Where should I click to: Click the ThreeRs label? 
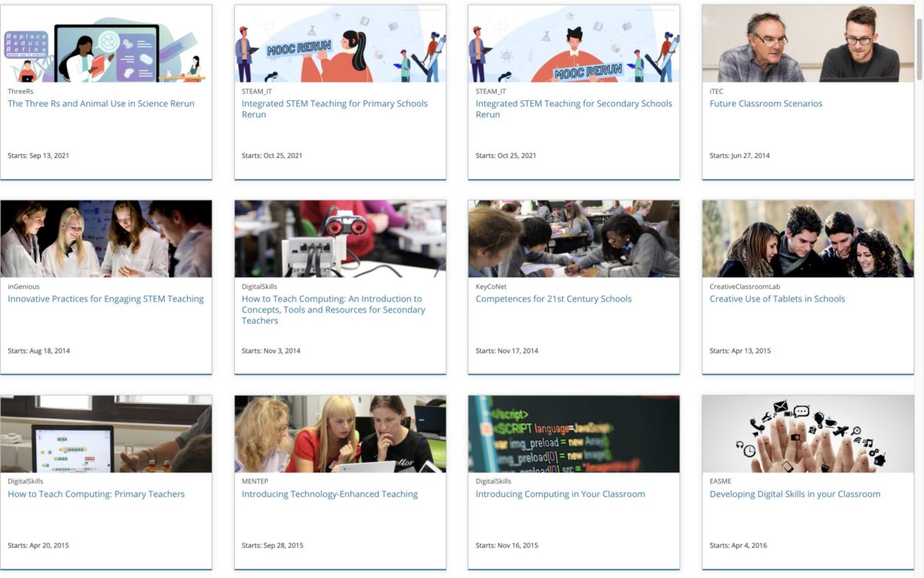coord(21,92)
